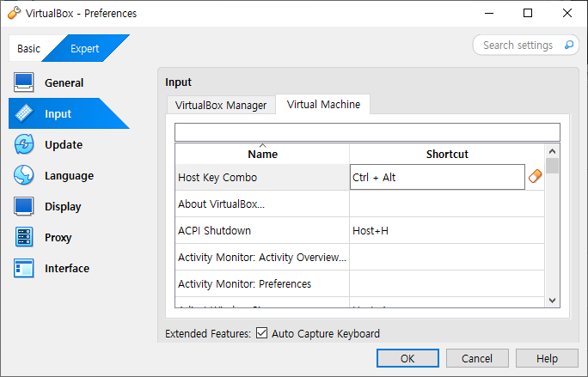The height and width of the screenshot is (377, 588).
Task: Click the Language globe icon in sidebar
Action: [x=23, y=175]
